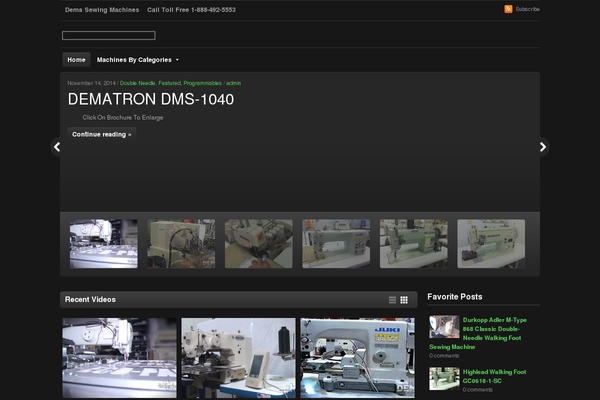
Task: Click the November 14, 2014 date
Action: pos(91,83)
